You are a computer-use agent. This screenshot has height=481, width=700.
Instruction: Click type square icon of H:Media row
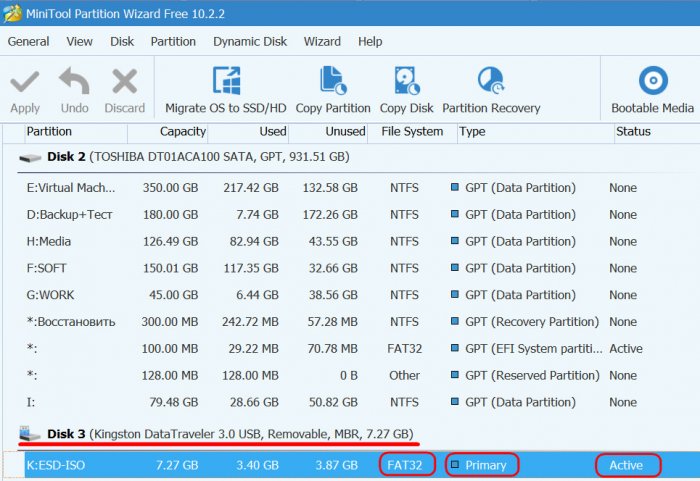(454, 241)
